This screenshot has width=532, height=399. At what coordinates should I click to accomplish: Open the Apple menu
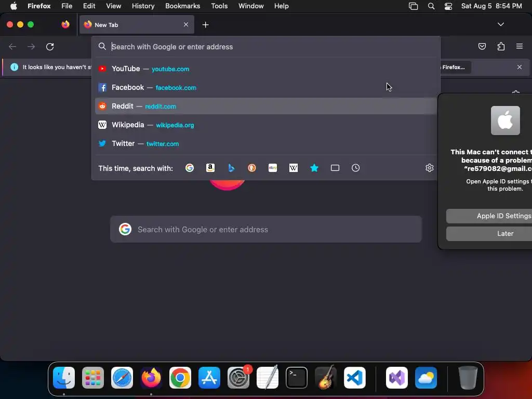click(14, 6)
